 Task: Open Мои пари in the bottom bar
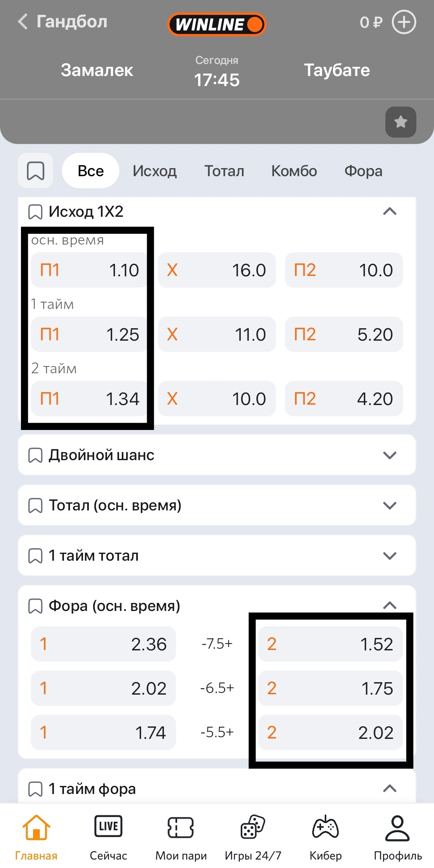(x=181, y=837)
